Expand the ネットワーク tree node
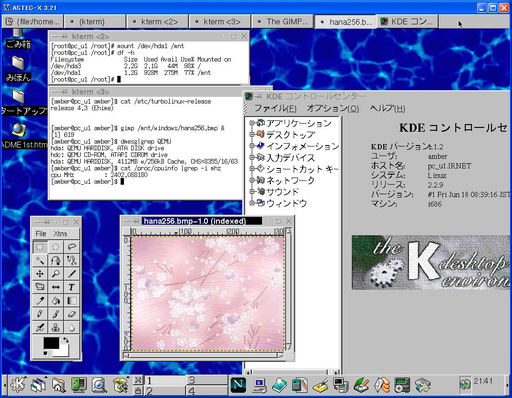The image size is (512, 398). [252, 180]
